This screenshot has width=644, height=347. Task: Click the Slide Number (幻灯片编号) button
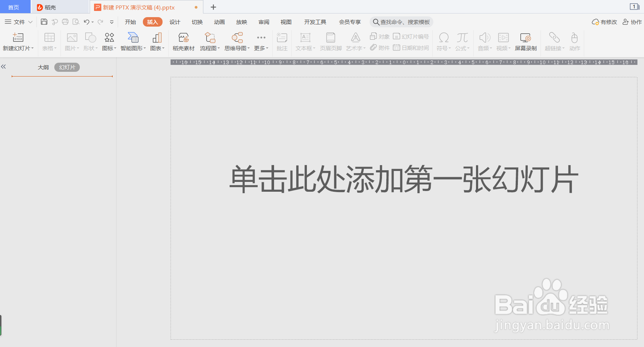coord(411,36)
